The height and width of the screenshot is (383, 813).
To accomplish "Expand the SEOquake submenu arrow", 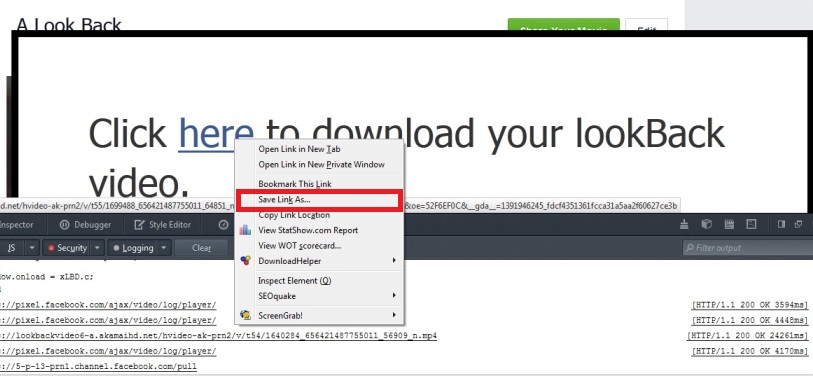I will point(394,295).
